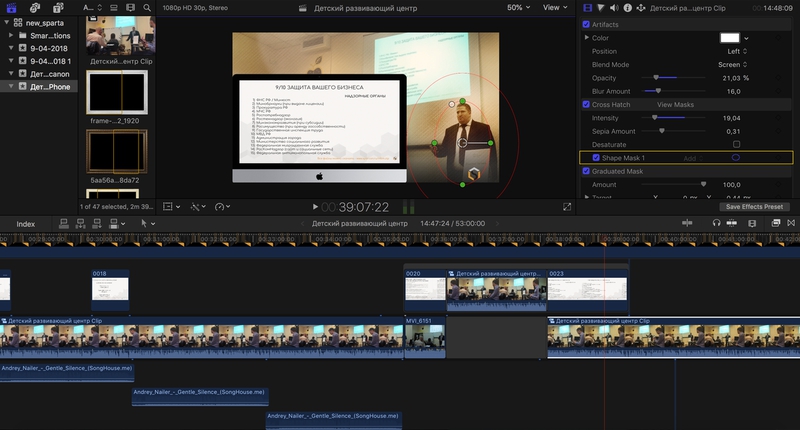
Task: Open the Select arrow tool menu
Action: (x=148, y=223)
